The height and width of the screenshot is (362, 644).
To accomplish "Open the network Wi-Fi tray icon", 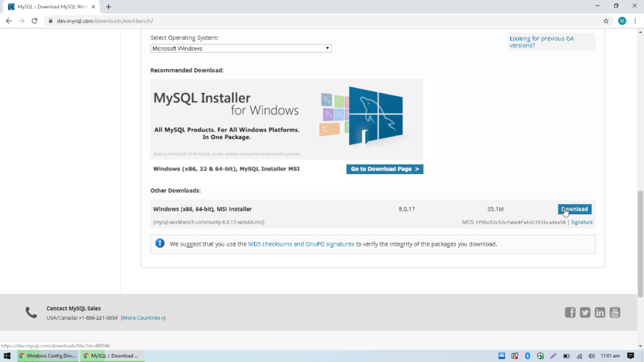I will coord(579,356).
